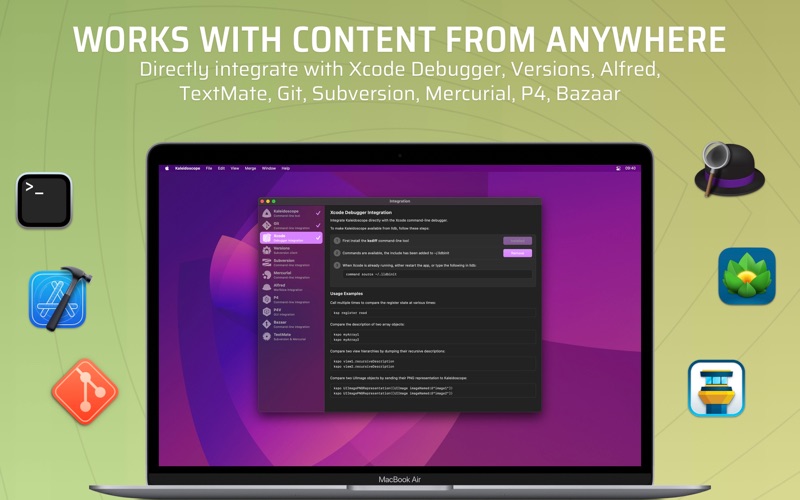Click the 'kspo view1.recursiveDescription' code line
Screen dimensions: 800x500
pos(364,361)
